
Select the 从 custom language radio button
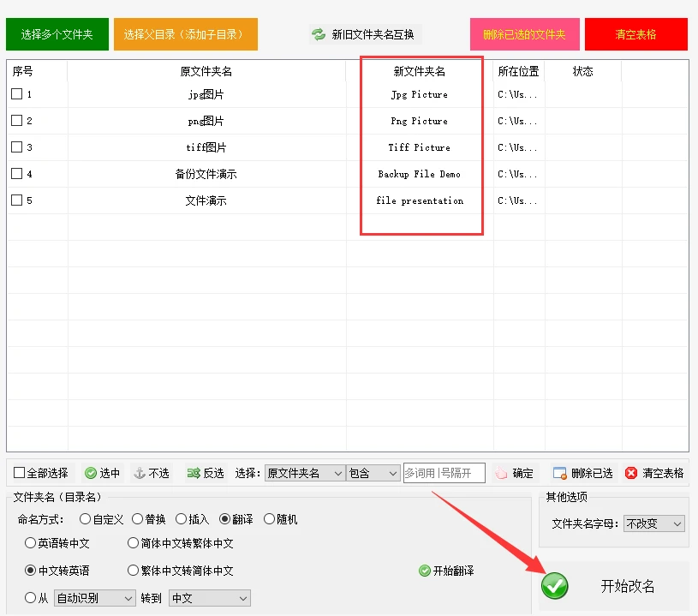click(x=30, y=598)
